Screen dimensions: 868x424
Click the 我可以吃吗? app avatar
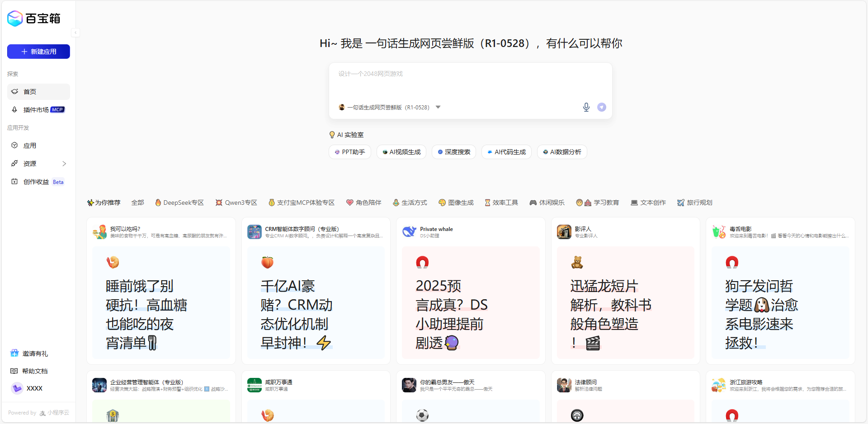pyautogui.click(x=99, y=232)
